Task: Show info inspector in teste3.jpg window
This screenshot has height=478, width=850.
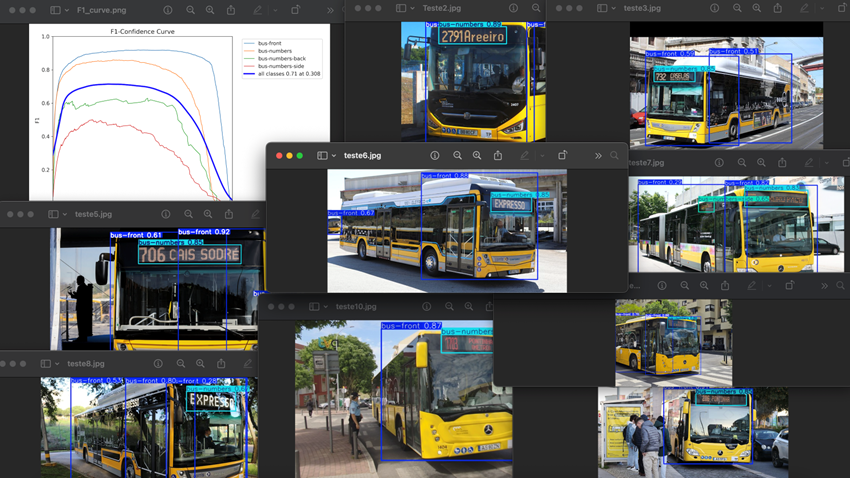Action: [714, 8]
